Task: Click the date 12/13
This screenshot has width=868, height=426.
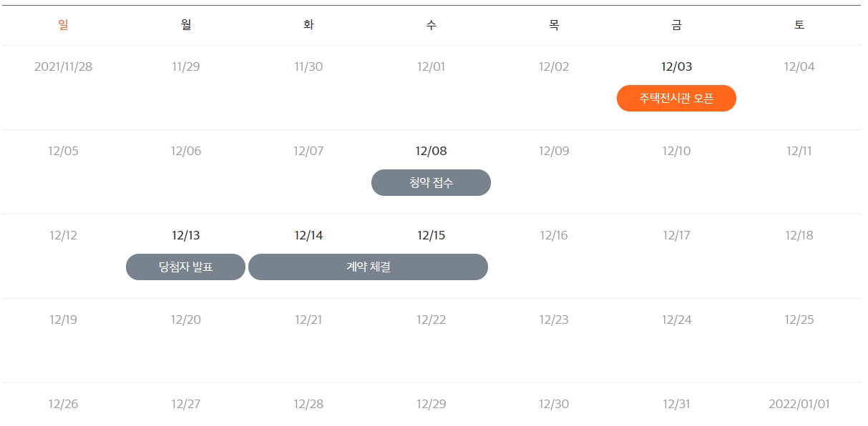Action: (186, 236)
